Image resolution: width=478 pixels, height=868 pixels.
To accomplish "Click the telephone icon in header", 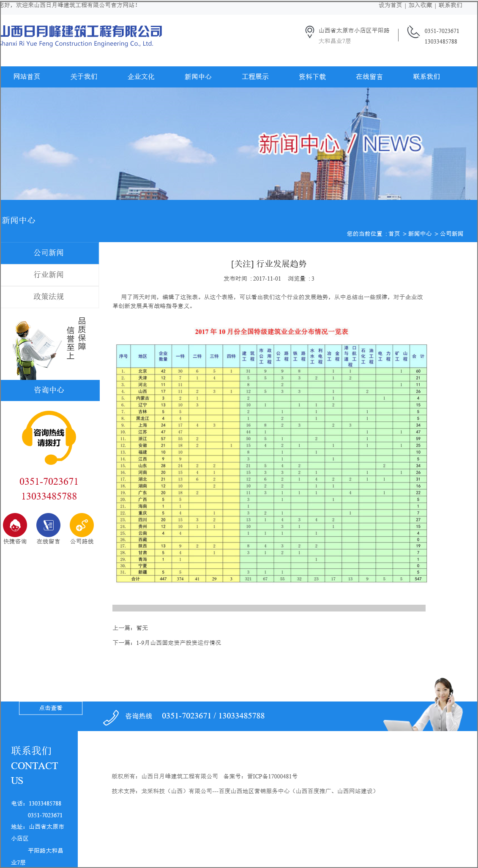I will coord(413,32).
